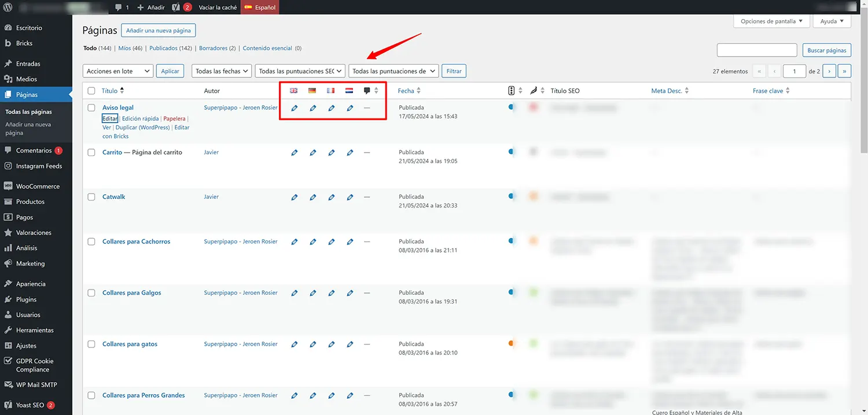The width and height of the screenshot is (868, 415).
Task: Click the German flag column header icon
Action: pyautogui.click(x=312, y=91)
